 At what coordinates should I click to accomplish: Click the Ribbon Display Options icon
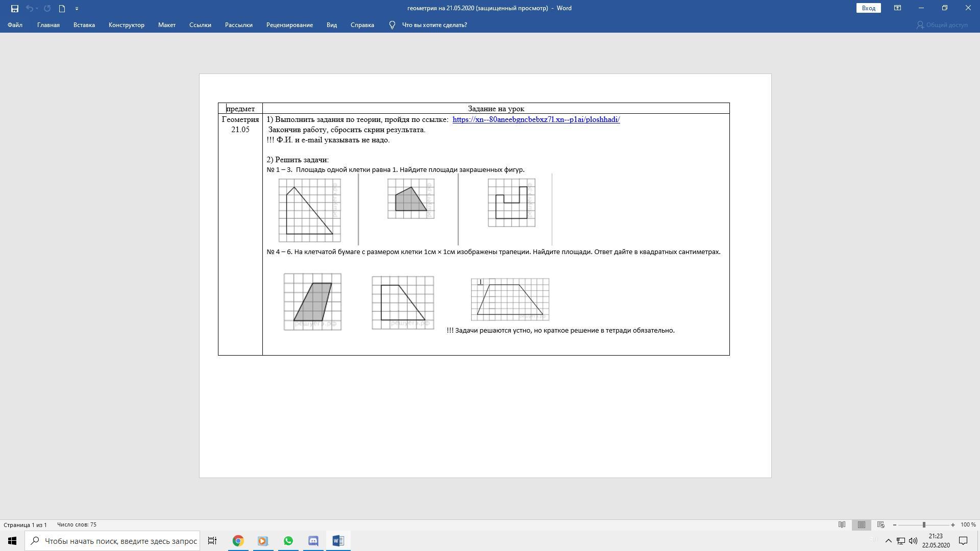[x=897, y=8]
